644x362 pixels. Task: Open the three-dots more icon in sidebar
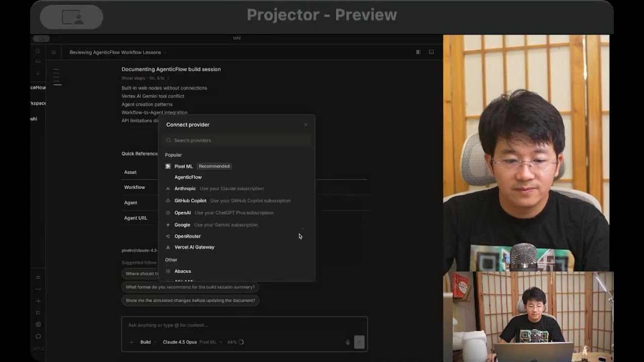(38, 289)
